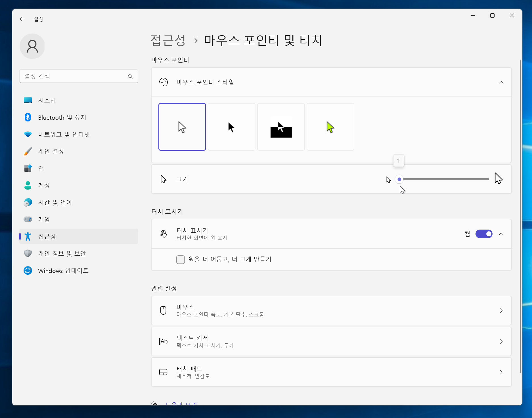Click the 계정 sidebar label
This screenshot has height=418, width=532.
[x=44, y=185]
